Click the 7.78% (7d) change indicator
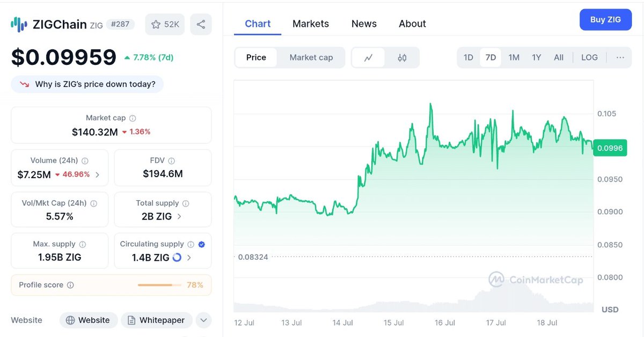Viewport: 644px width, 337px height. [149, 57]
